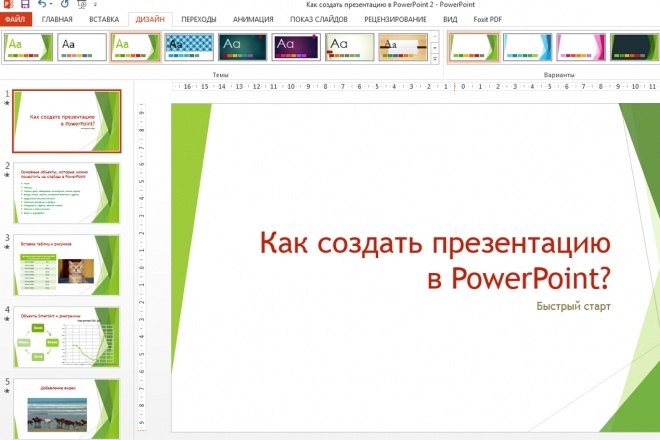Click the subtitle 'Быстрый старт'
Image resolution: width=660 pixels, height=440 pixels.
point(573,307)
